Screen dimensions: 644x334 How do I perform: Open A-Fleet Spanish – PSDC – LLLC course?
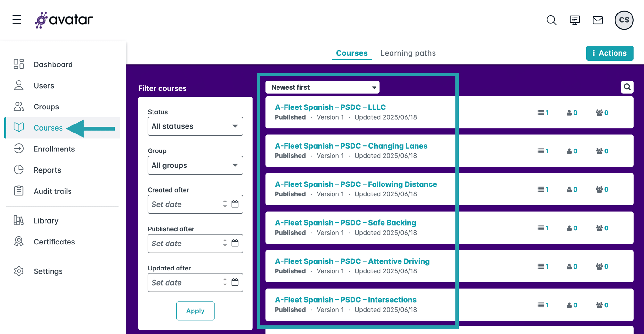330,107
